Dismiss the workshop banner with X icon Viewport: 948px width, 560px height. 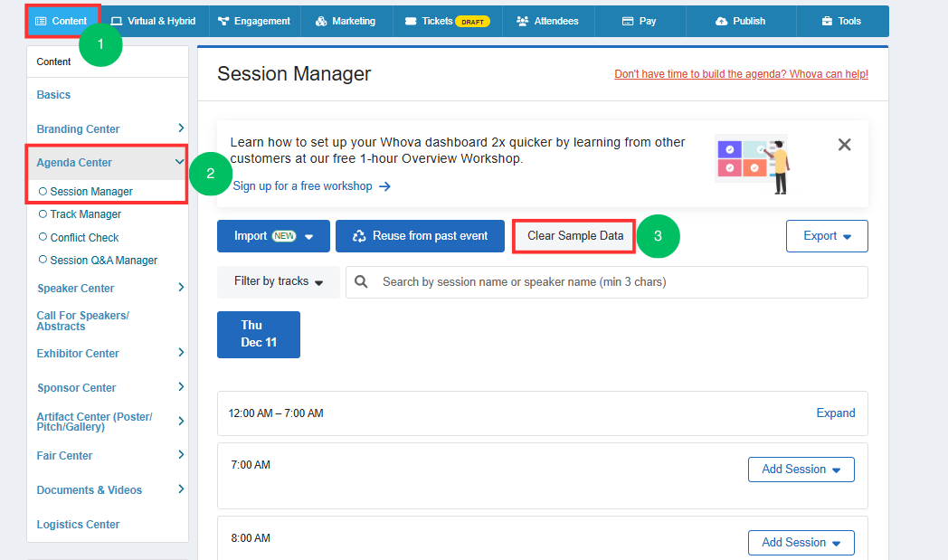coord(845,145)
